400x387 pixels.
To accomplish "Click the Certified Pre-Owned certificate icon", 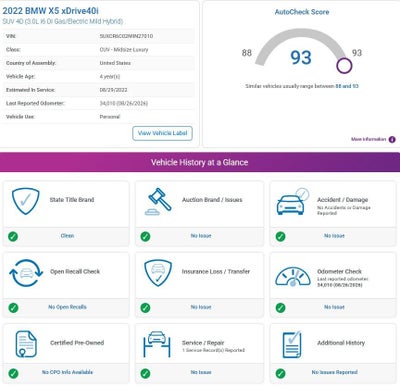I will point(26,344).
